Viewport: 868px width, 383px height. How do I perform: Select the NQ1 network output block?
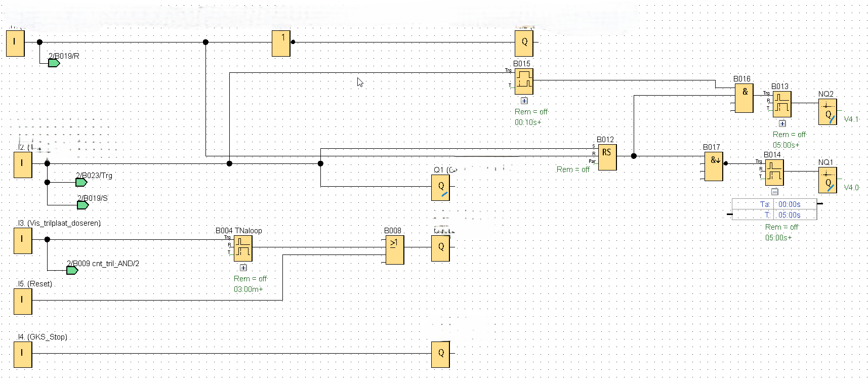point(828,180)
